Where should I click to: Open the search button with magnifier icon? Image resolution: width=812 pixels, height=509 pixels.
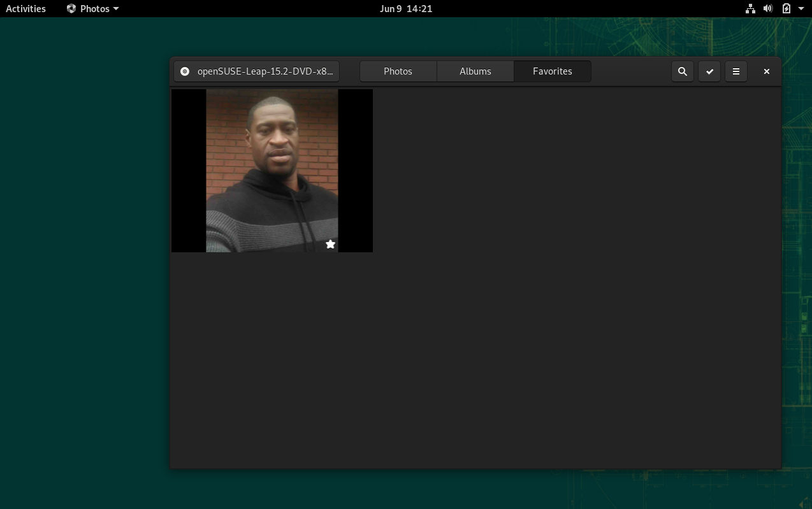(x=682, y=71)
